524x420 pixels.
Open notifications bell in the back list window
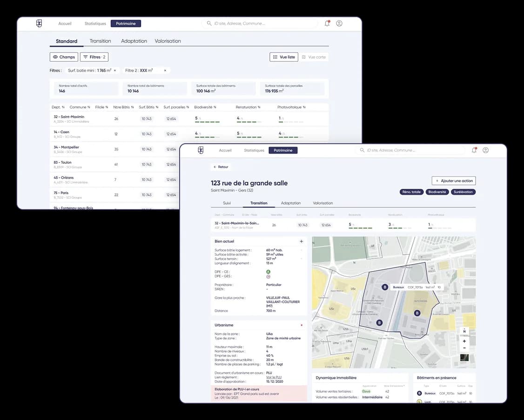tap(327, 23)
